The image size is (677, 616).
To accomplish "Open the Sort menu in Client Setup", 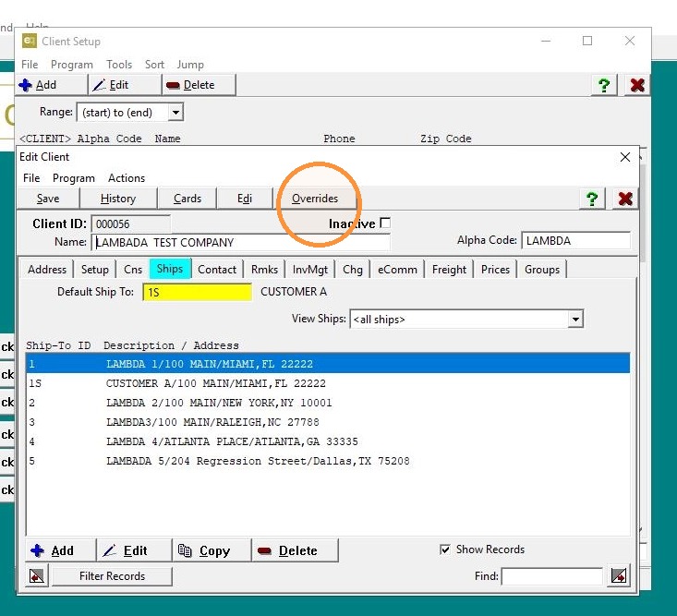I will coord(154,65).
